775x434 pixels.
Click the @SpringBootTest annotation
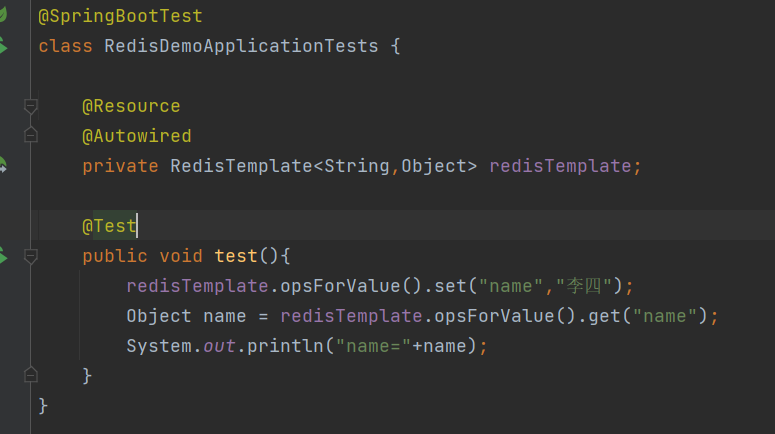[120, 17]
